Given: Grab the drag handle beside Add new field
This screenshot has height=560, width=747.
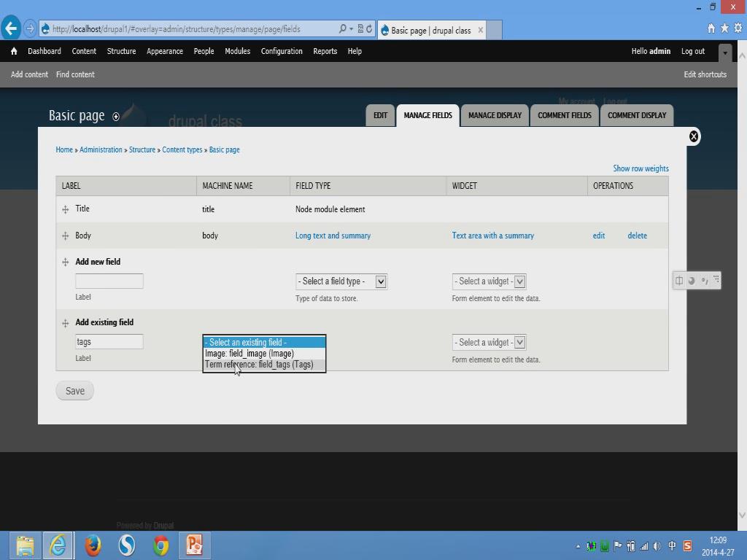Looking at the screenshot, I should click(x=65, y=262).
